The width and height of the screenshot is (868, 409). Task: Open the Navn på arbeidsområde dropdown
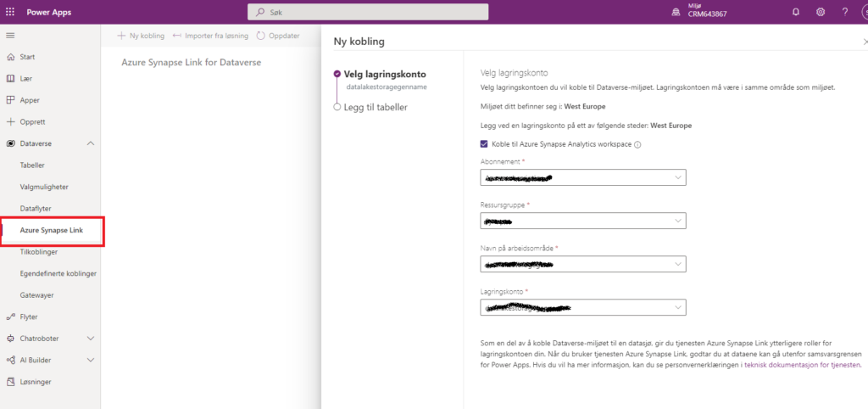coord(583,264)
